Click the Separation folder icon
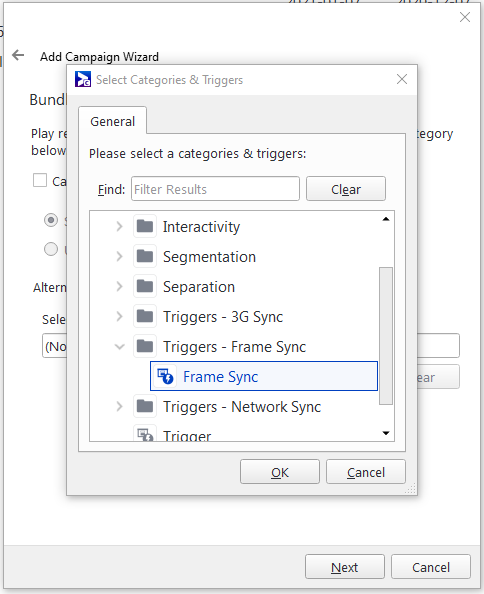 145,286
